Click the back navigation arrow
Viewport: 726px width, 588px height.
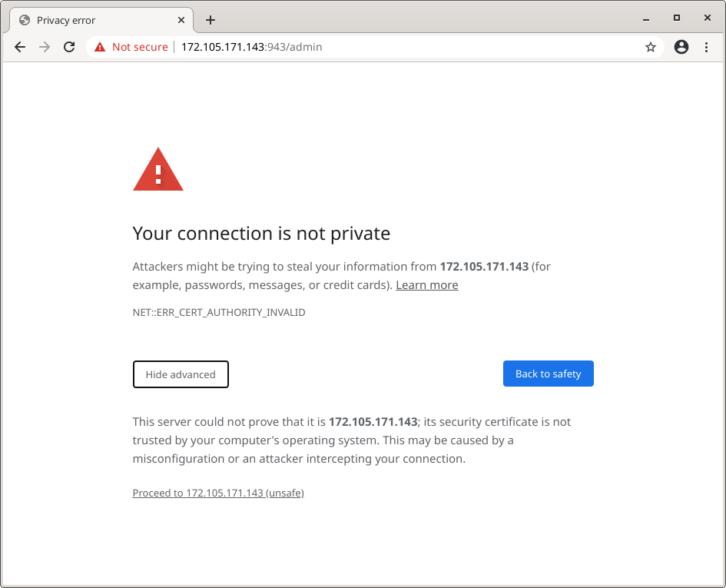20,47
